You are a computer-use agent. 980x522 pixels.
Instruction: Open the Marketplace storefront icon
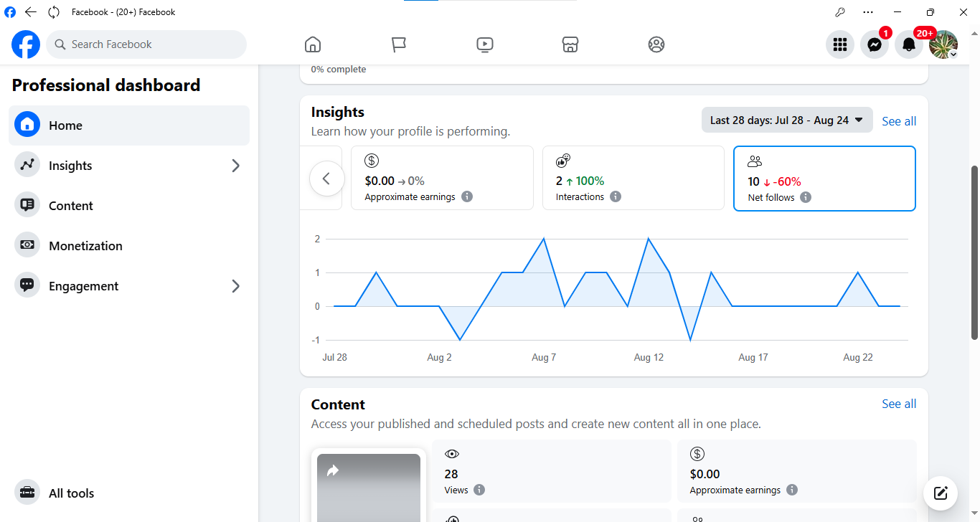(570, 44)
